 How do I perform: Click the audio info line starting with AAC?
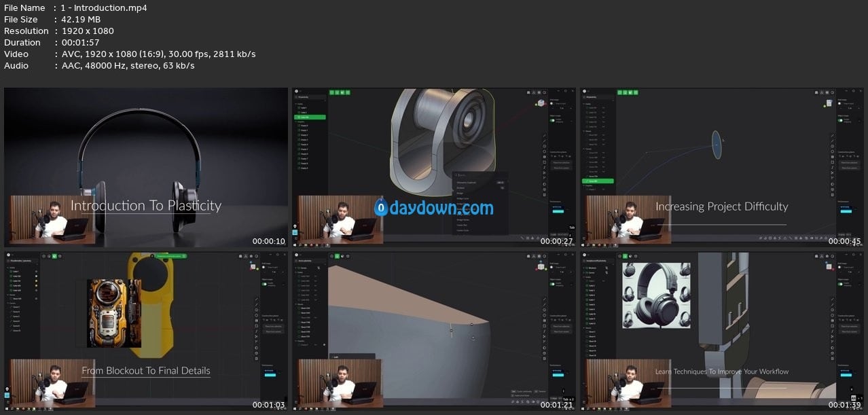point(128,66)
